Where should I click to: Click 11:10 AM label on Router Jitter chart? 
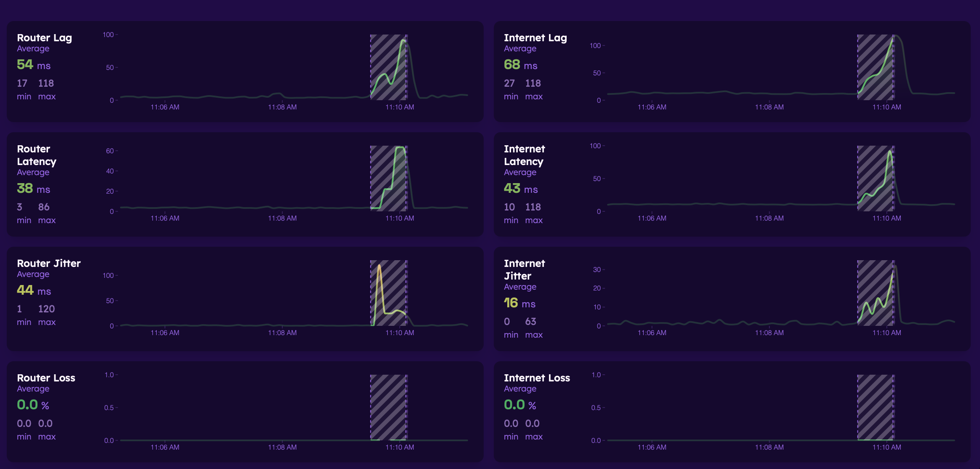pos(399,333)
